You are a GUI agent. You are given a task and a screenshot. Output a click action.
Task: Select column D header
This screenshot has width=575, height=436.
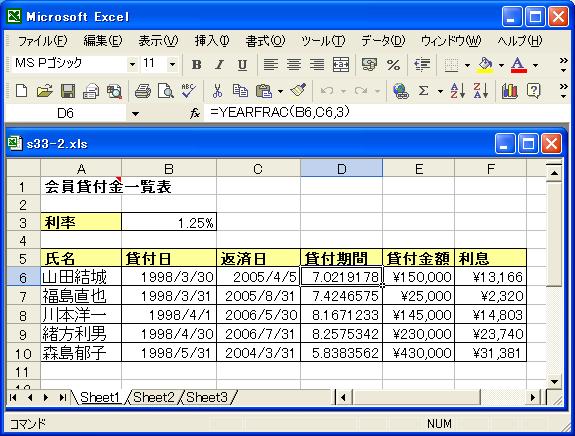[x=341, y=169]
